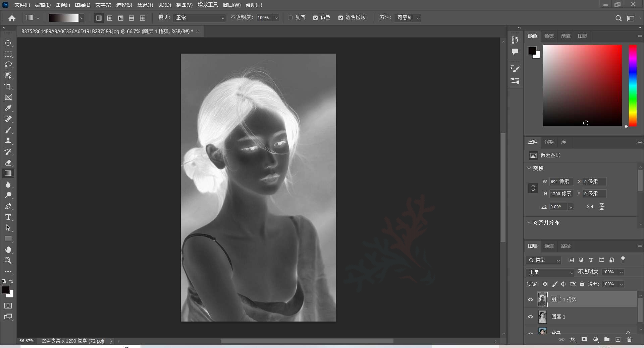Open the layer filter 类型 dropdown
644x348 pixels.
(x=543, y=260)
